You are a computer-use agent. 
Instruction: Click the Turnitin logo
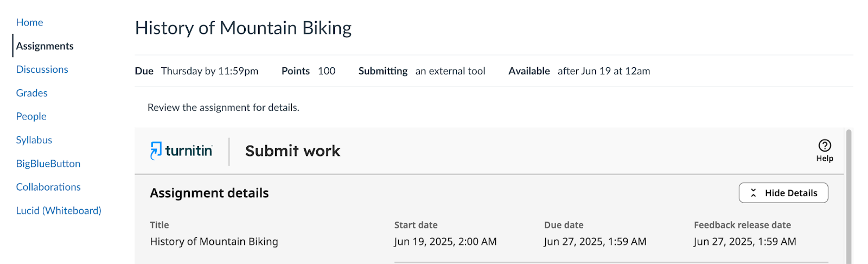pyautogui.click(x=182, y=150)
